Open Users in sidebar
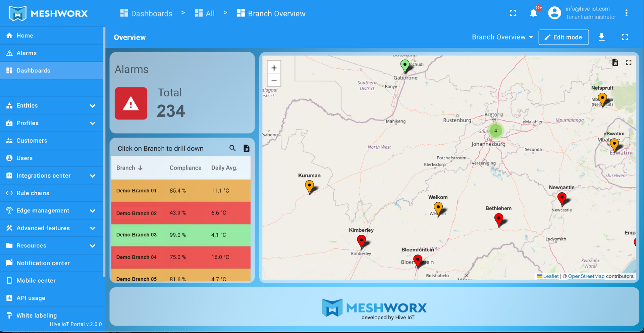The image size is (644, 333). [x=51, y=158]
